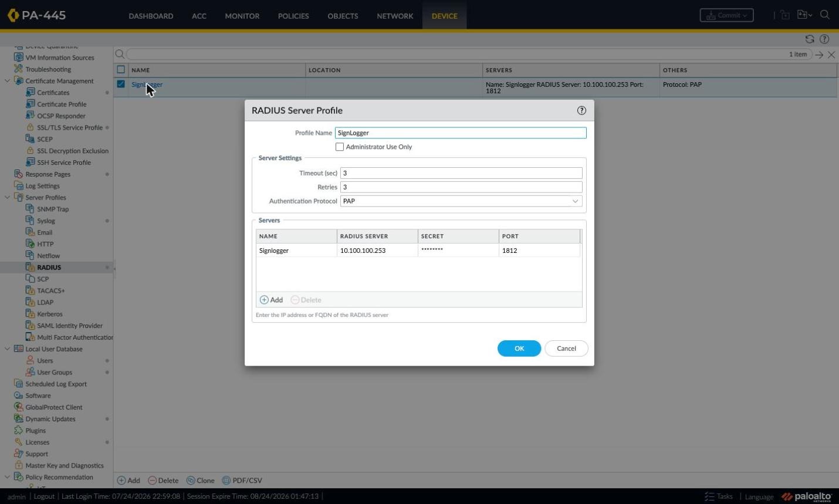
Task: Cancel the RADIUS Server Profile dialog
Action: point(566,349)
